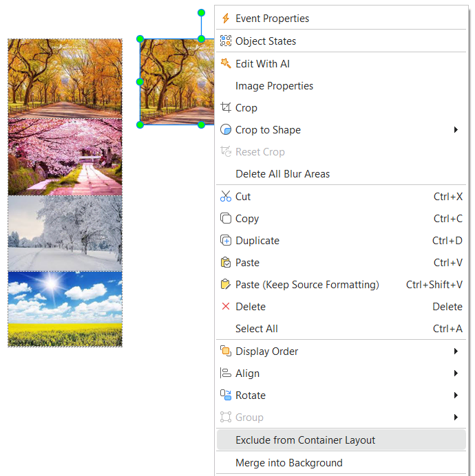Click the Event Properties lightning icon

tap(226, 19)
